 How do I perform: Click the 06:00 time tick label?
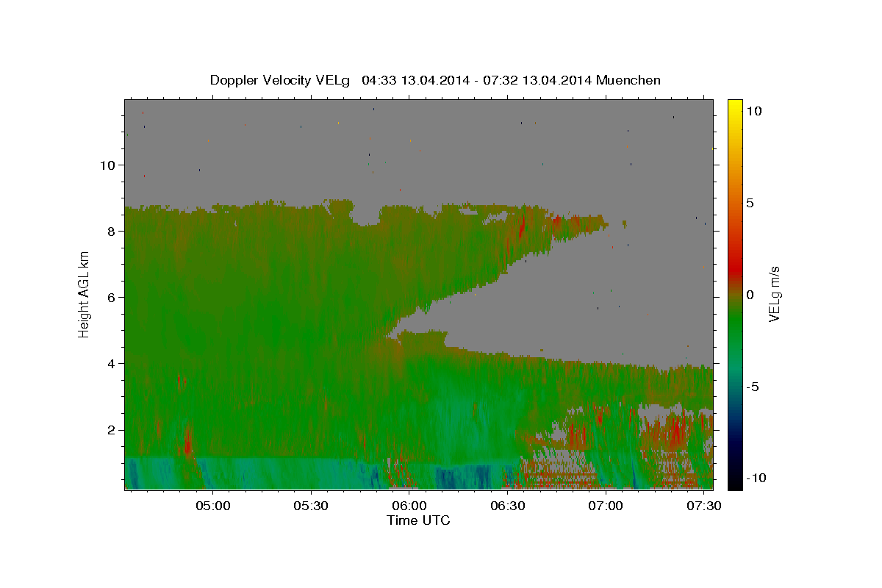[409, 506]
